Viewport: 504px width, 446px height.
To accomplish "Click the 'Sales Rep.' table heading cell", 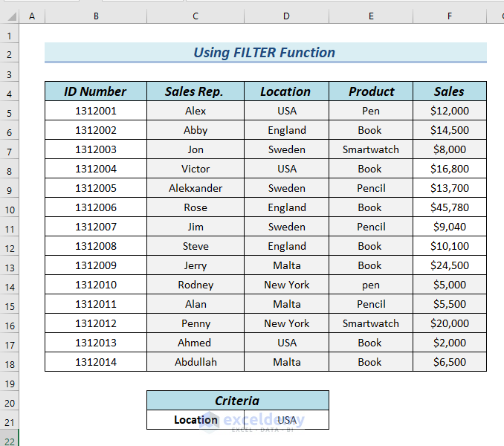I will tap(196, 91).
